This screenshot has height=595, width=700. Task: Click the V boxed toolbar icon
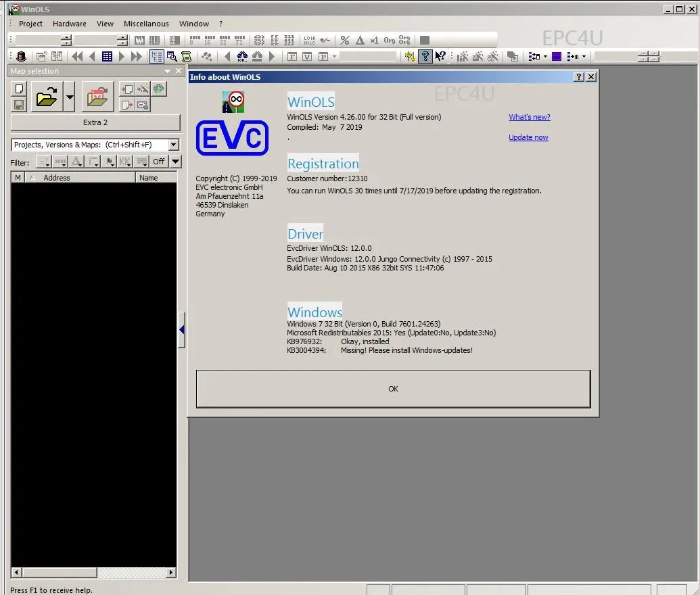[307, 57]
